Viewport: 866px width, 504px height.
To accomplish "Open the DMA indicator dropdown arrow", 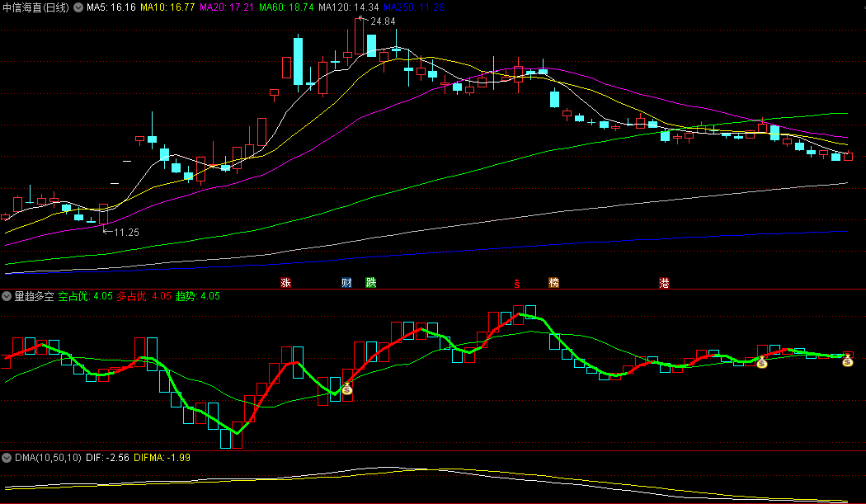I will click(7, 458).
